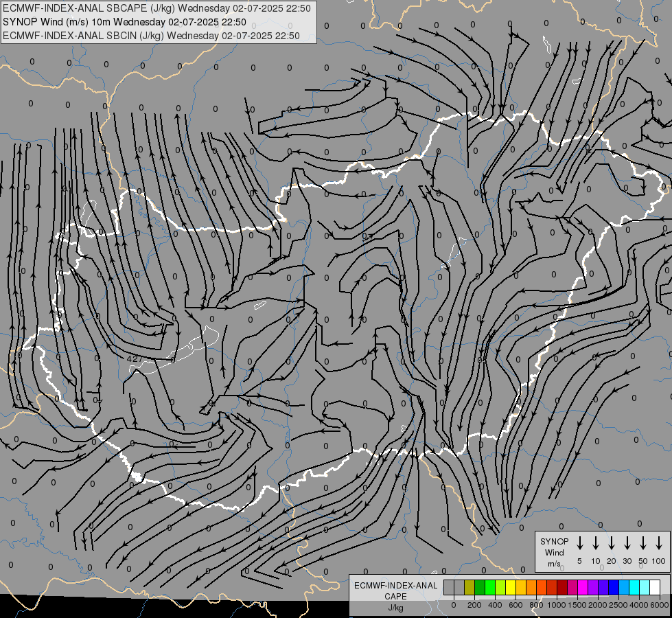Screen dimensions: 672x618
Task: Click the J/kg unit label in the legend
Action: [x=395, y=608]
